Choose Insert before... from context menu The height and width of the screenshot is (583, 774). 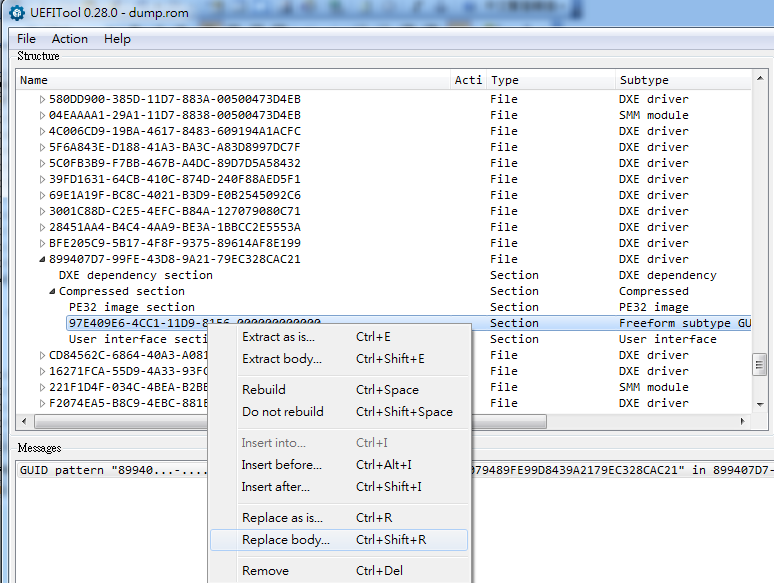click(339, 465)
